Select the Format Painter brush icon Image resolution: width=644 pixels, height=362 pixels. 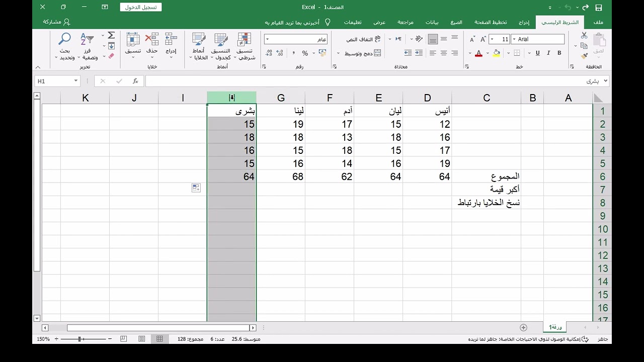584,56
